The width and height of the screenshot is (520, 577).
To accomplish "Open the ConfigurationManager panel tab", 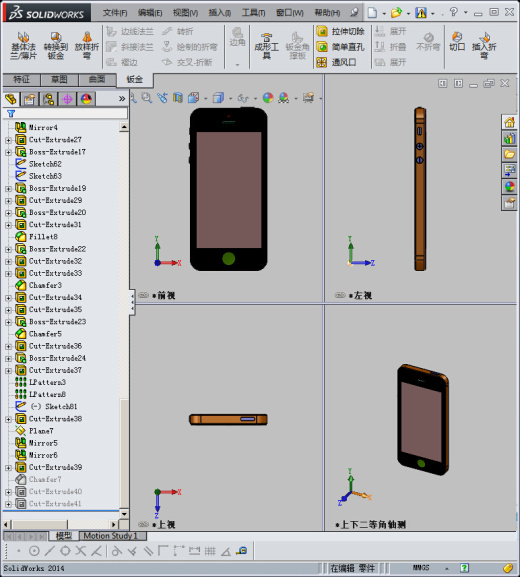I will 49,99.
